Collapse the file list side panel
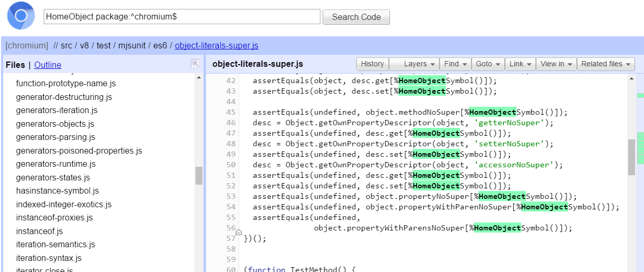The height and width of the screenshot is (272, 644). 195,64
